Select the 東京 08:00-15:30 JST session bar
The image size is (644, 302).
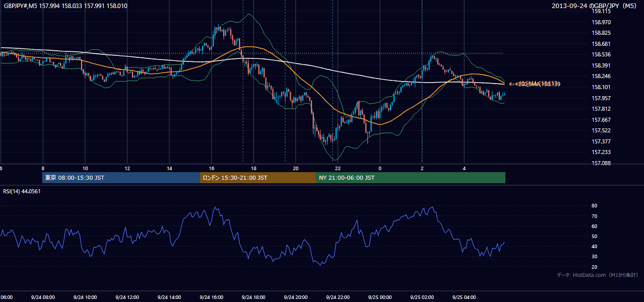(121, 178)
